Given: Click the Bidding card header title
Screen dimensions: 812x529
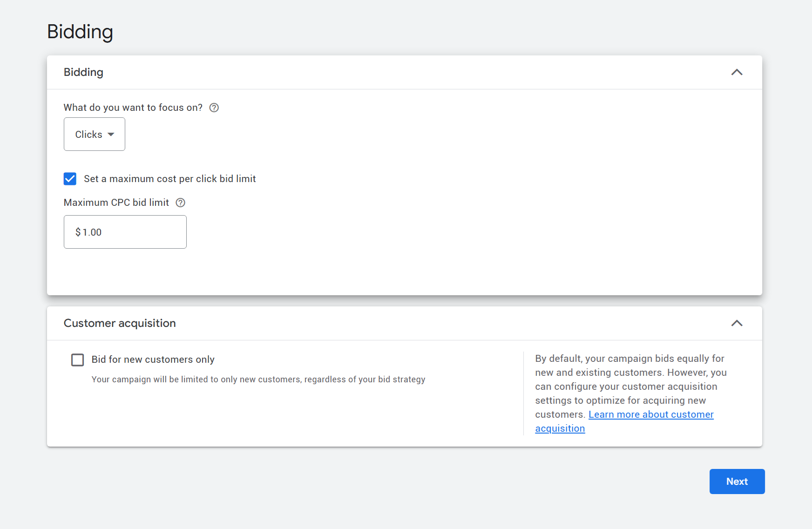Looking at the screenshot, I should coord(83,72).
